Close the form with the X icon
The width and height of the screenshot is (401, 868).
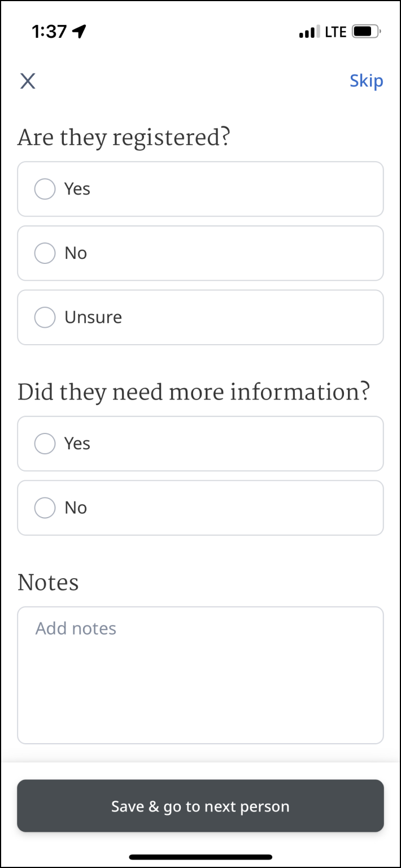(28, 81)
